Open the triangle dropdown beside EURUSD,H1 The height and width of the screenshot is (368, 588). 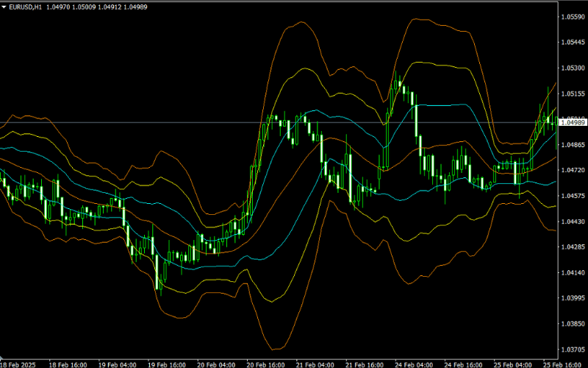click(5, 6)
